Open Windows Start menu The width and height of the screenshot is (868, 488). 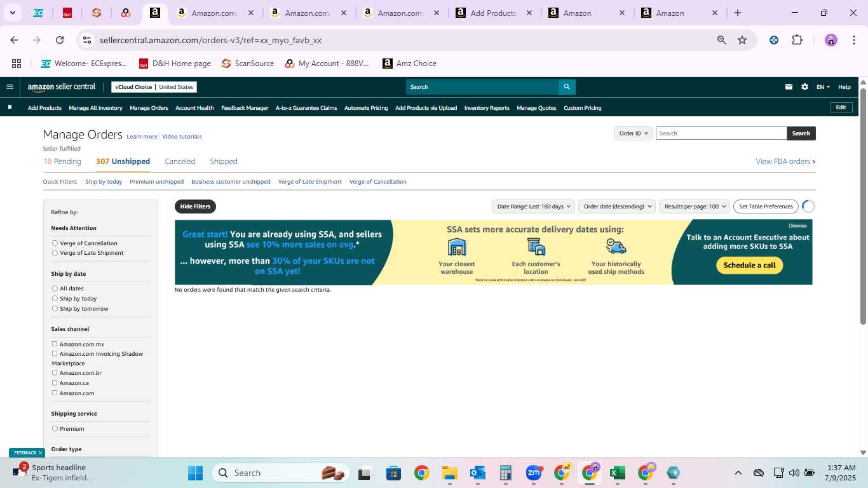pyautogui.click(x=195, y=473)
